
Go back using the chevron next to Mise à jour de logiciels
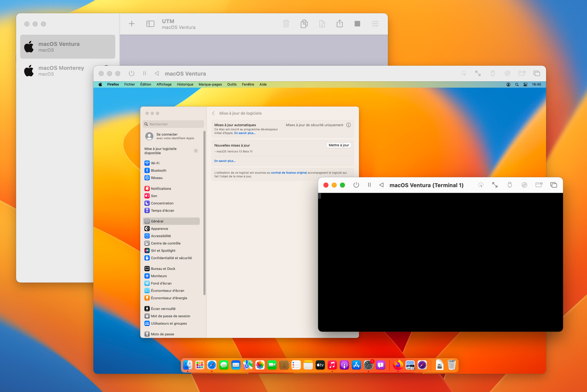pos(213,113)
